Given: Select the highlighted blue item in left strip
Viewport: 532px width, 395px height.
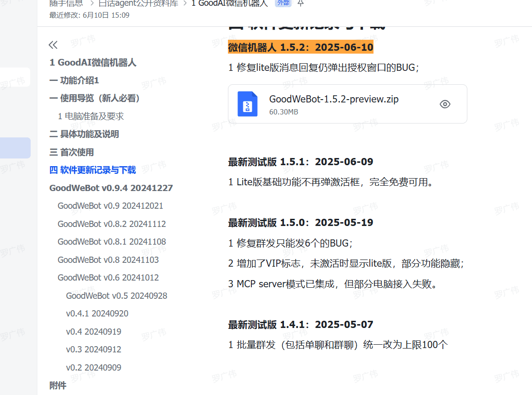Looking at the screenshot, I should pos(15,148).
